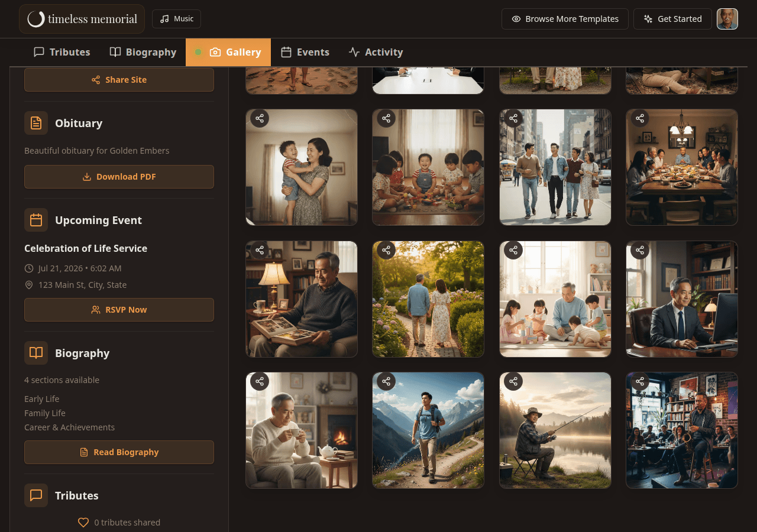Click Early Life biography section

[x=42, y=399]
